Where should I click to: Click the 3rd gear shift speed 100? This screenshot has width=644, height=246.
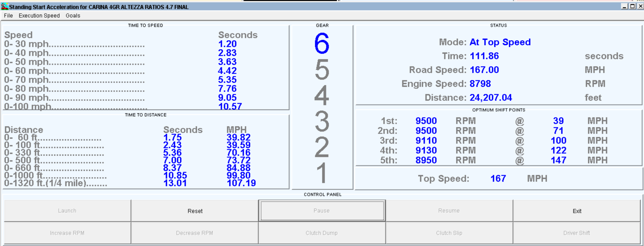click(559, 140)
